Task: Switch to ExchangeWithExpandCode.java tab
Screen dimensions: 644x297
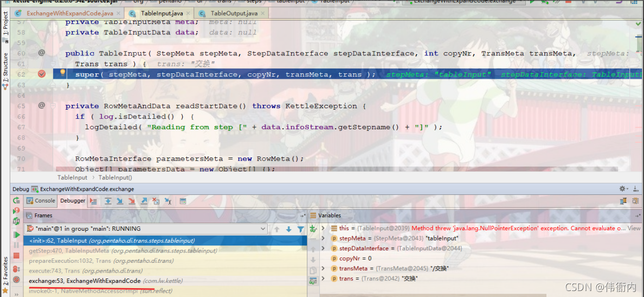Action: (x=68, y=13)
